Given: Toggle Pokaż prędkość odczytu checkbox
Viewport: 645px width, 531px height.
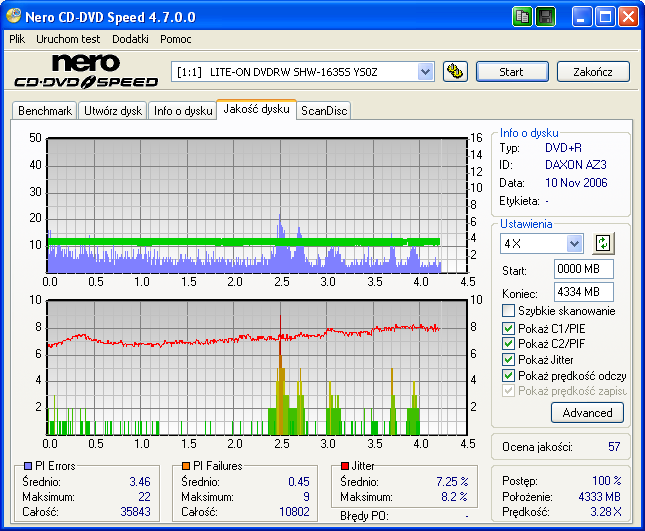Looking at the screenshot, I should click(x=508, y=376).
